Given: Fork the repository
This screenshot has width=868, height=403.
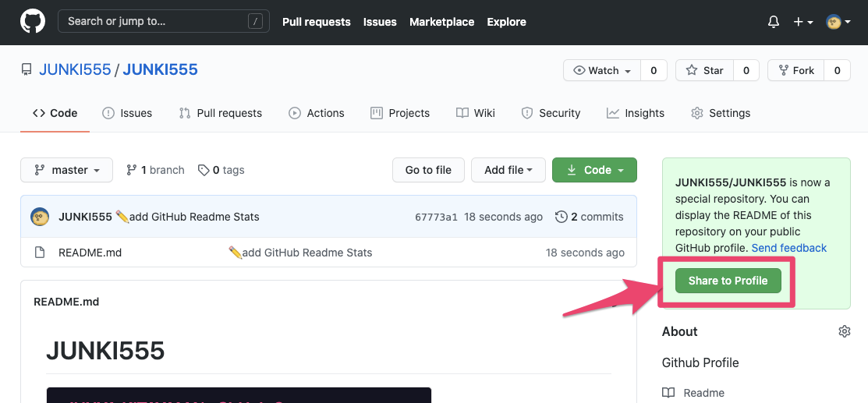Looking at the screenshot, I should (796, 70).
